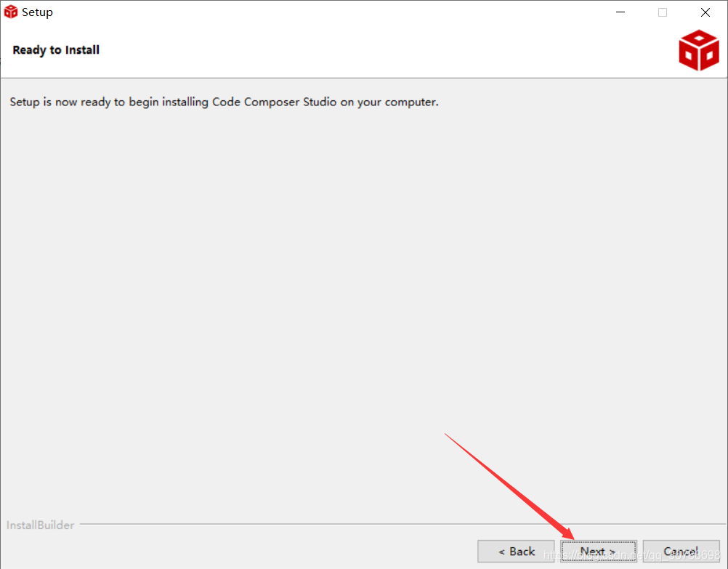This screenshot has width=728, height=569.
Task: Click the Next button to start installing
Action: click(599, 552)
